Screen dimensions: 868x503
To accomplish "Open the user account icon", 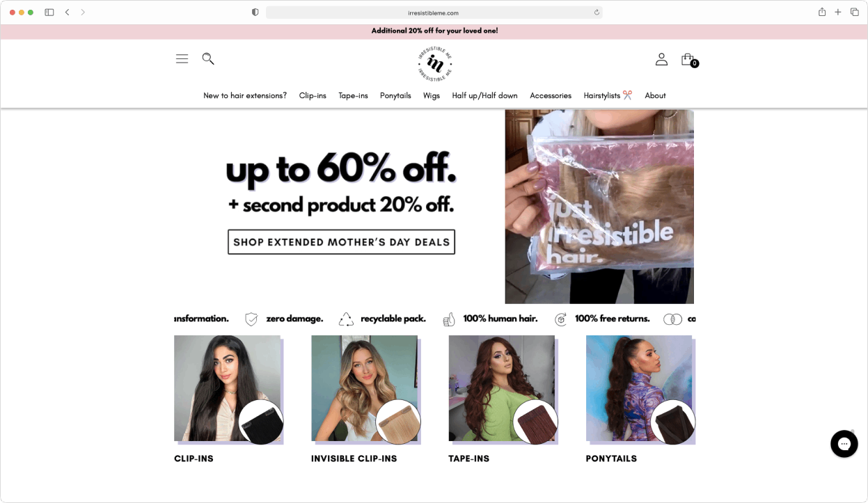I will pyautogui.click(x=661, y=60).
